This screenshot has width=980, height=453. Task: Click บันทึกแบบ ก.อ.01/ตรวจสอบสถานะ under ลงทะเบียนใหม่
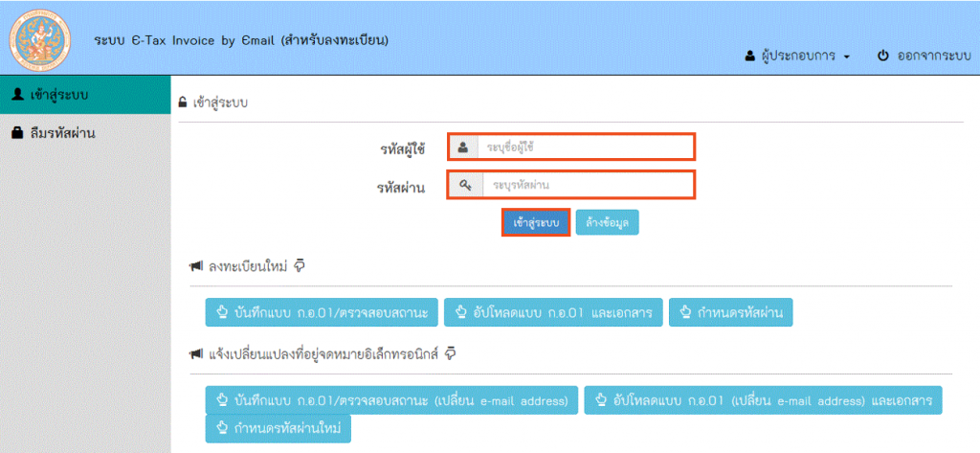point(322,312)
